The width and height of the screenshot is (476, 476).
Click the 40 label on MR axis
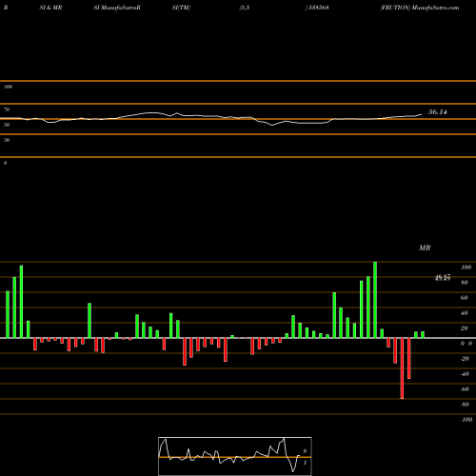coord(465,313)
